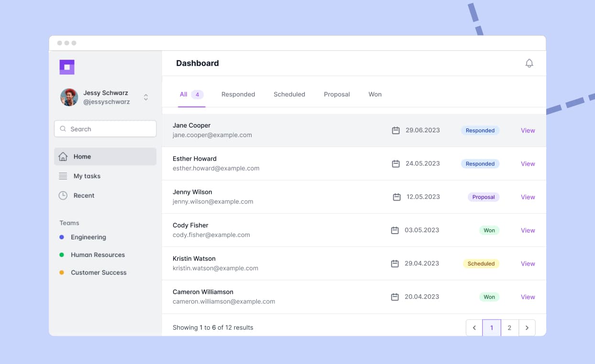Go to next page arrow
595x364 pixels.
coord(527,328)
